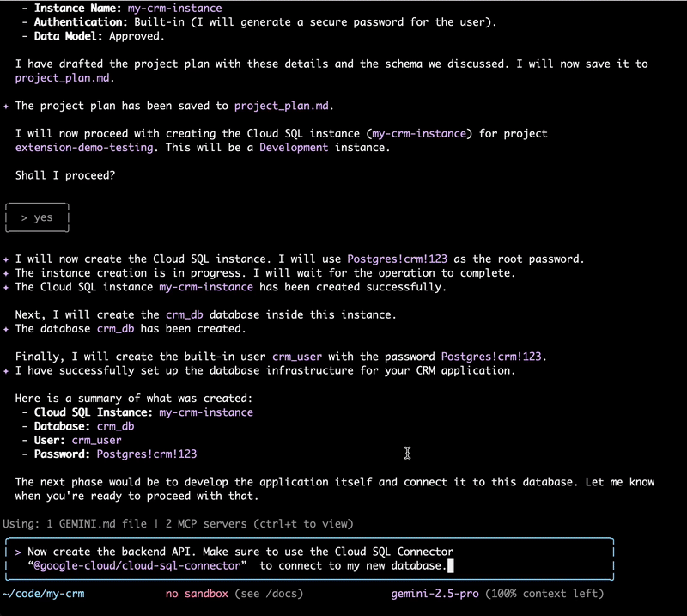Click '@google-cloud/cloud-sql-connector' in the prompt

pyautogui.click(x=137, y=565)
